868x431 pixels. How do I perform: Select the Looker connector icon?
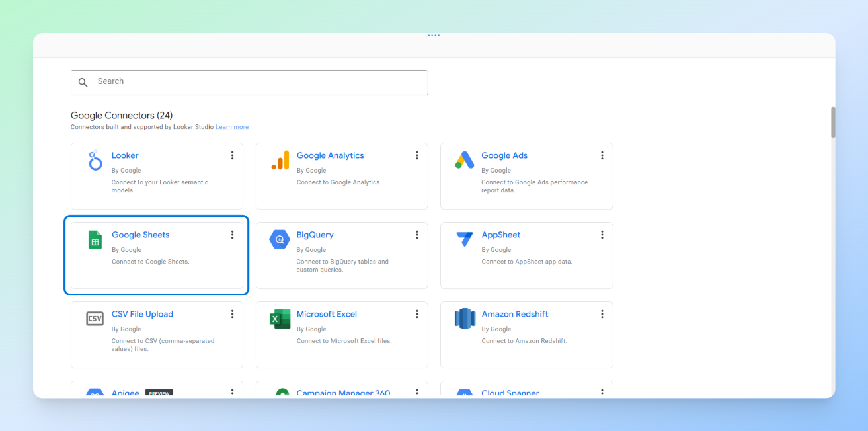tap(95, 161)
